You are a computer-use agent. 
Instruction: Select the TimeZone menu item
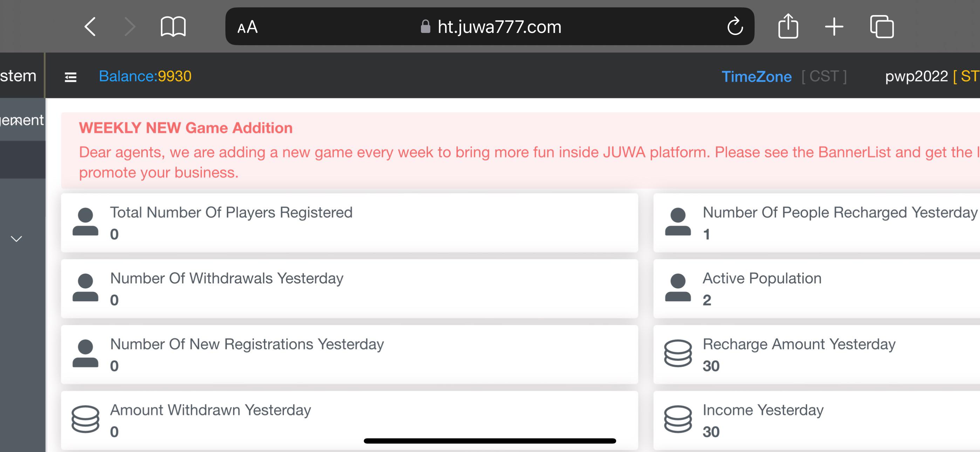tap(756, 76)
